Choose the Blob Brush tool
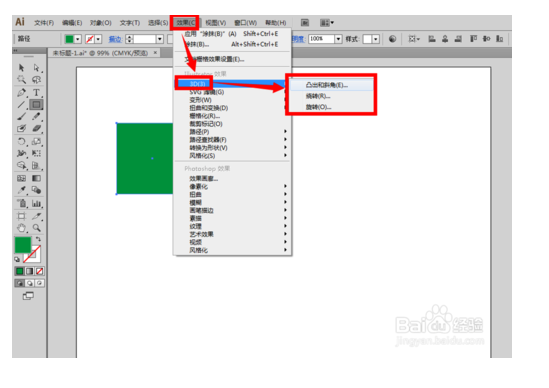549x388 pixels. [x=21, y=128]
